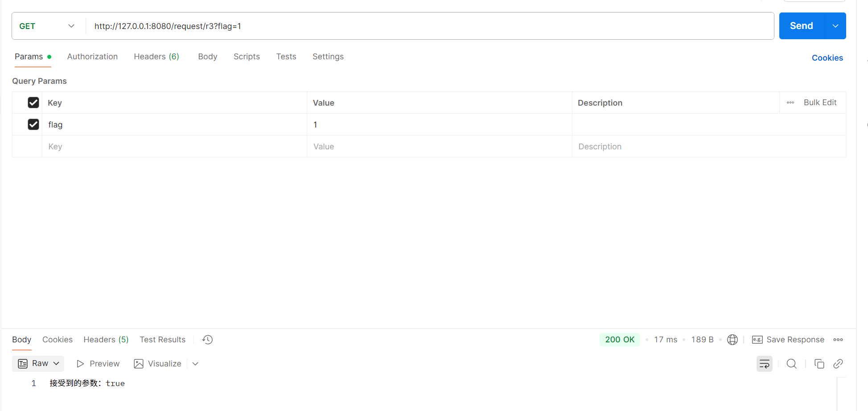Click the response link chain icon

click(838, 364)
